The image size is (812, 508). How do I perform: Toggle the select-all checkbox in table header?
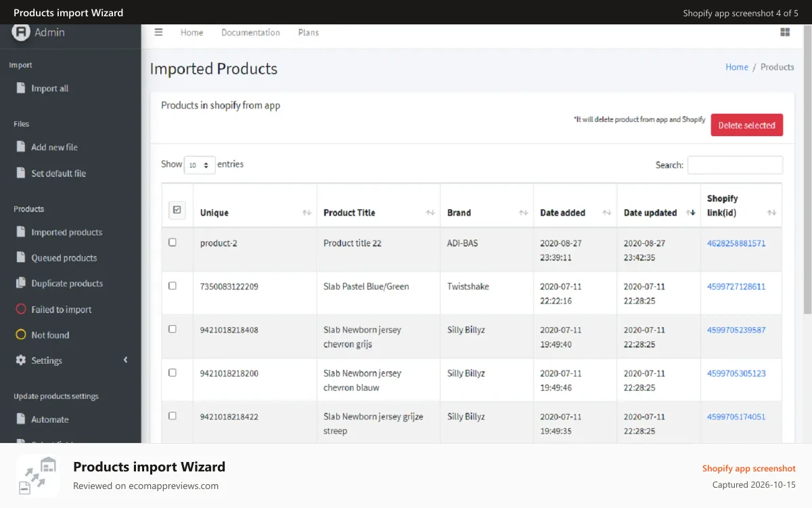(x=177, y=210)
